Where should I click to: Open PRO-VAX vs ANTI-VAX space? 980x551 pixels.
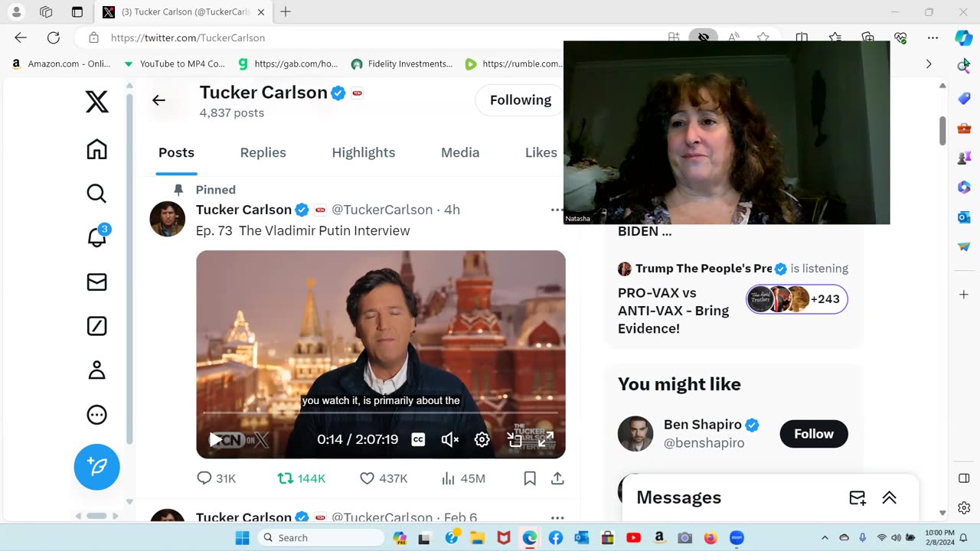(x=674, y=311)
